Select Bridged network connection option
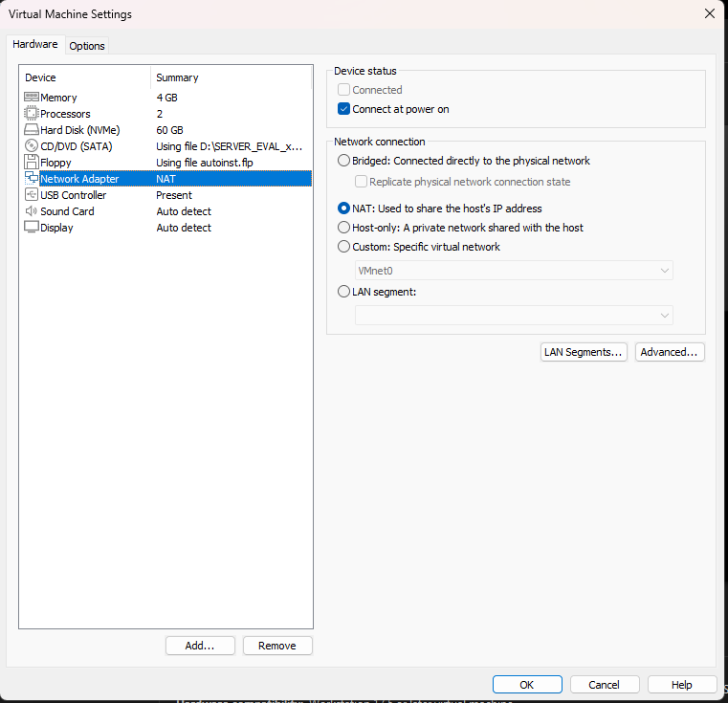 click(x=344, y=161)
